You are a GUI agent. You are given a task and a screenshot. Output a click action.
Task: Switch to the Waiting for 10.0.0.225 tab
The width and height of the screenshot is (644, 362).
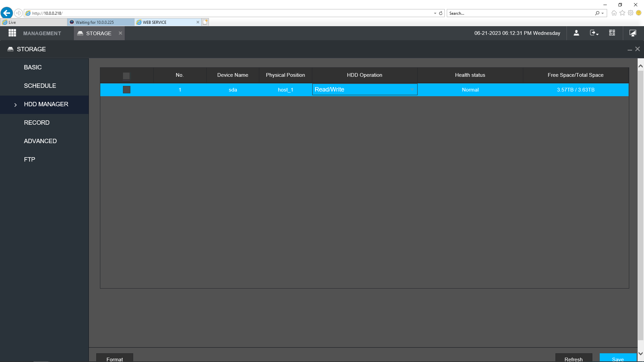101,22
